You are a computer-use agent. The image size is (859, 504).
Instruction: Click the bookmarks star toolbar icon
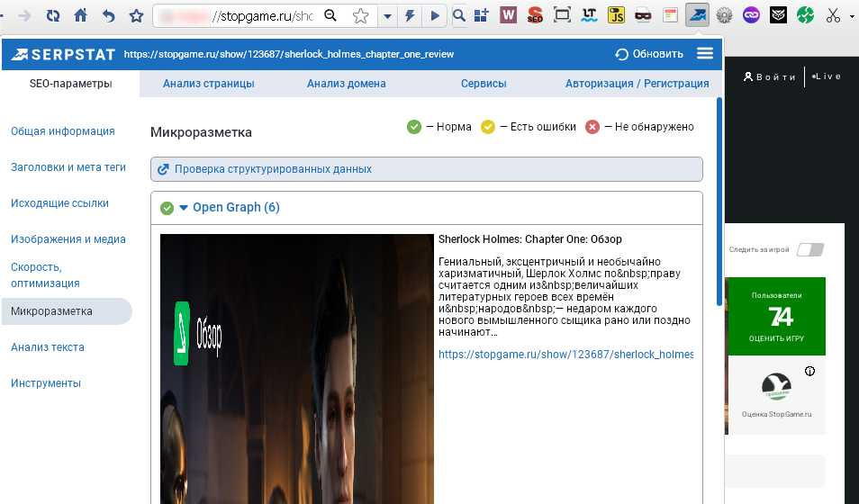[136, 16]
